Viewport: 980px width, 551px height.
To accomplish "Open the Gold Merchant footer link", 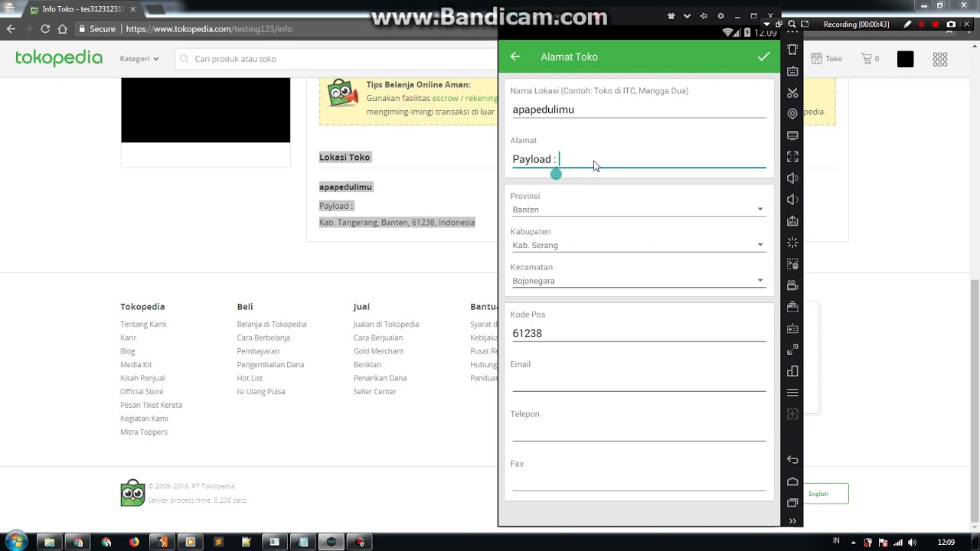I will 378,351.
